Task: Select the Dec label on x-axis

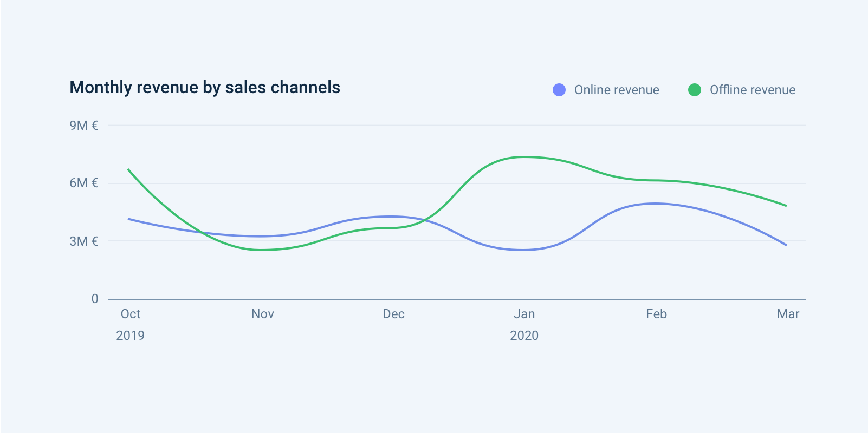Action: tap(393, 314)
